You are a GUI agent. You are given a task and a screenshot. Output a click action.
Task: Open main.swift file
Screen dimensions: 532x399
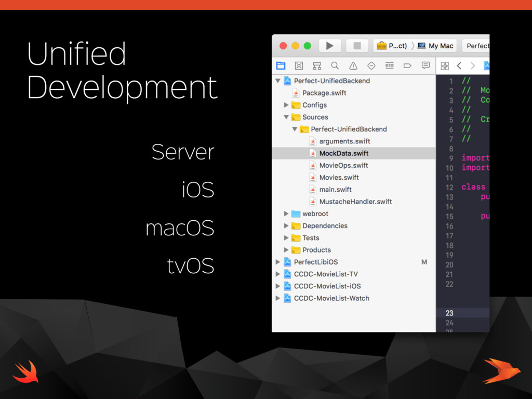(335, 189)
